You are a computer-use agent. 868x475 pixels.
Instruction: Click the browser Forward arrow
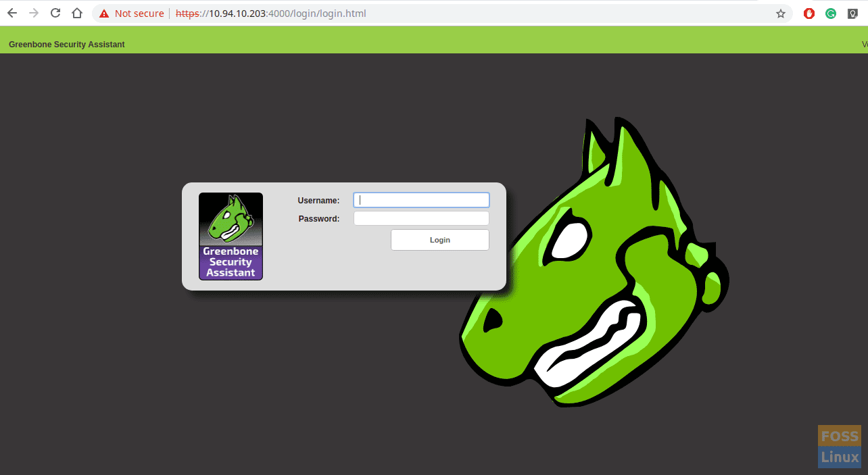click(x=34, y=14)
